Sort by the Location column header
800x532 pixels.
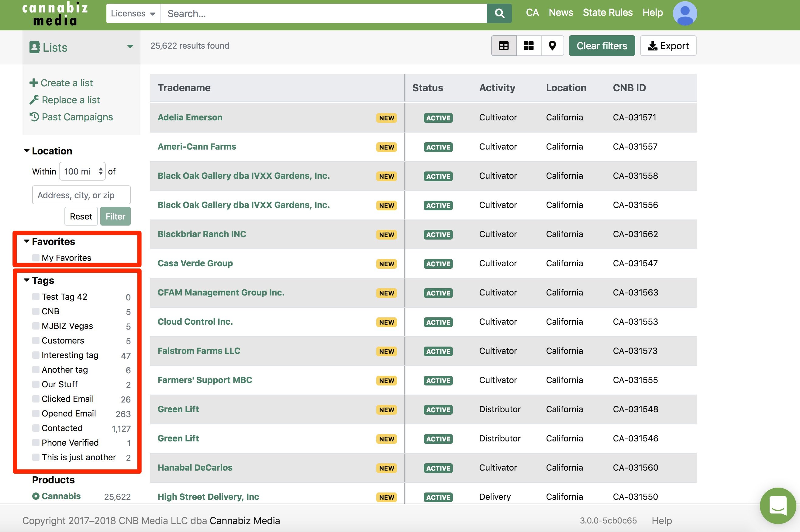pyautogui.click(x=566, y=88)
